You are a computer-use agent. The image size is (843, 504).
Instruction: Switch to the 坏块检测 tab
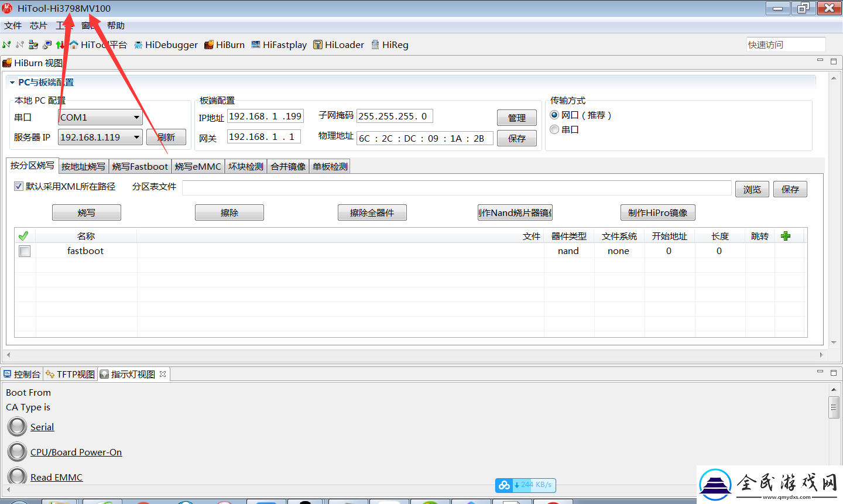click(x=246, y=166)
